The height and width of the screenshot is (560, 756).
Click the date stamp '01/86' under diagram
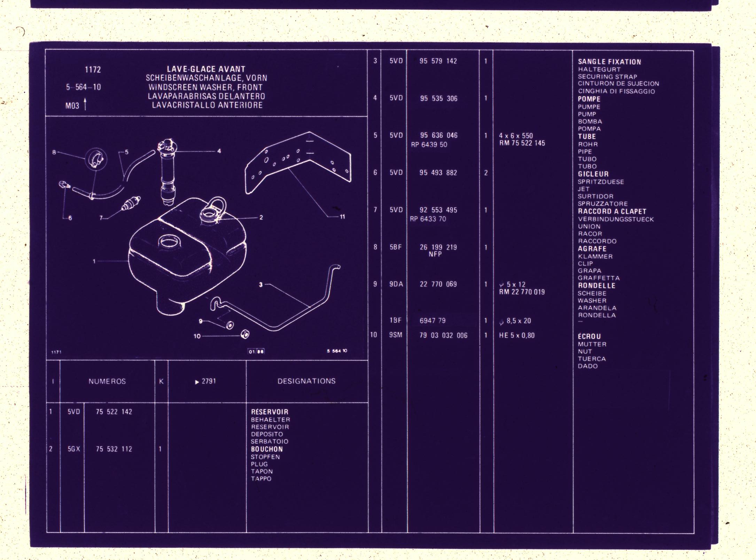coord(256,351)
